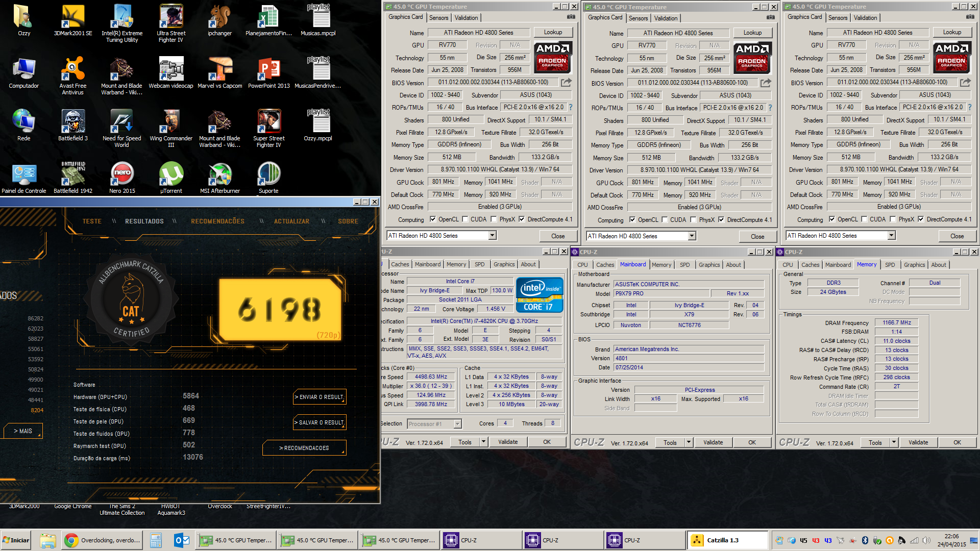Expand Tools dropdown arrow in Memory CPU-Z
This screenshot has height=551, width=980.
coord(894,442)
